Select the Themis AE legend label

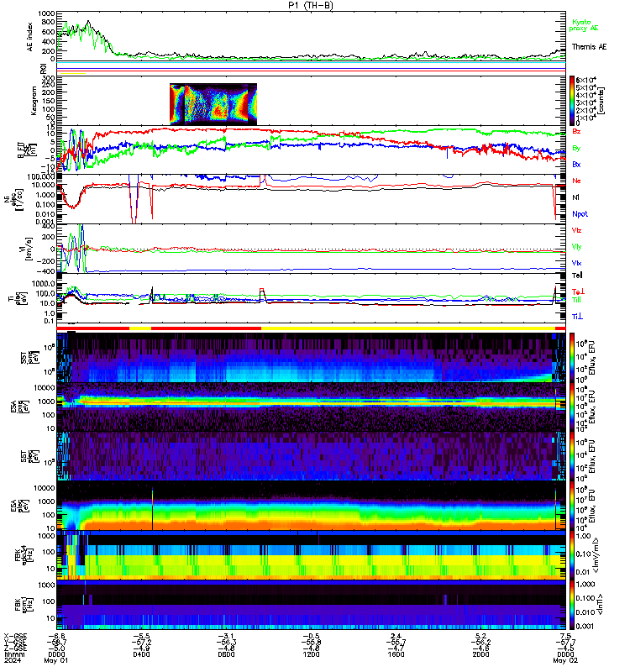(x=589, y=47)
